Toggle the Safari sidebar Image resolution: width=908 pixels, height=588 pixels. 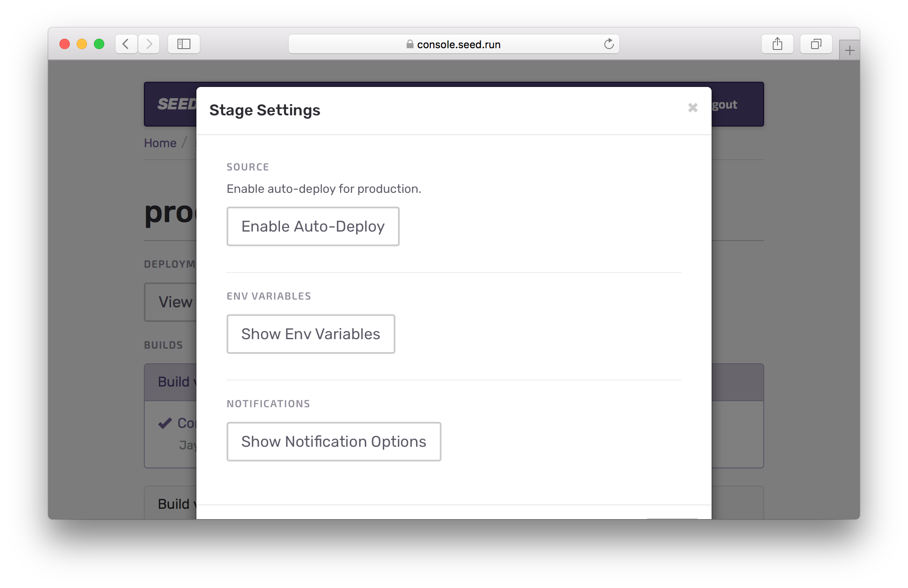(184, 44)
